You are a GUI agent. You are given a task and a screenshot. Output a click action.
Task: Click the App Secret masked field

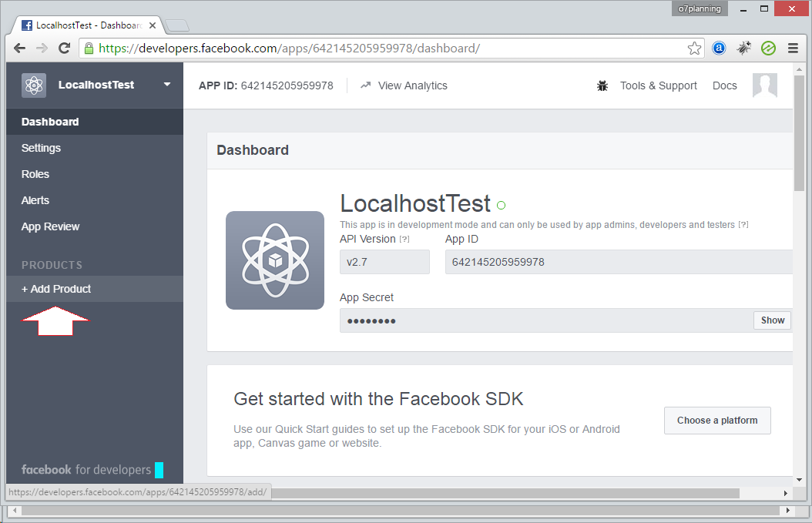click(545, 320)
